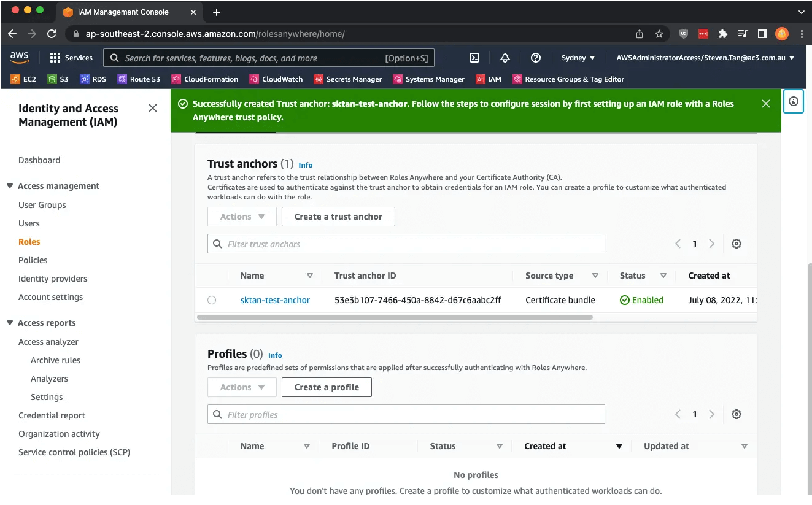
Task: Click the browser share icon
Action: [640, 34]
